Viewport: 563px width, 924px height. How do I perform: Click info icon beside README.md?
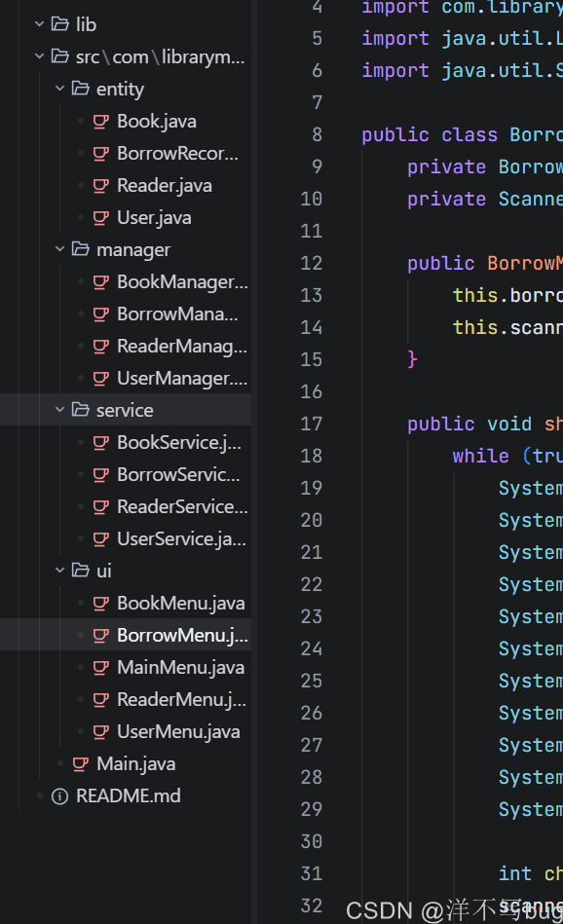click(x=59, y=796)
